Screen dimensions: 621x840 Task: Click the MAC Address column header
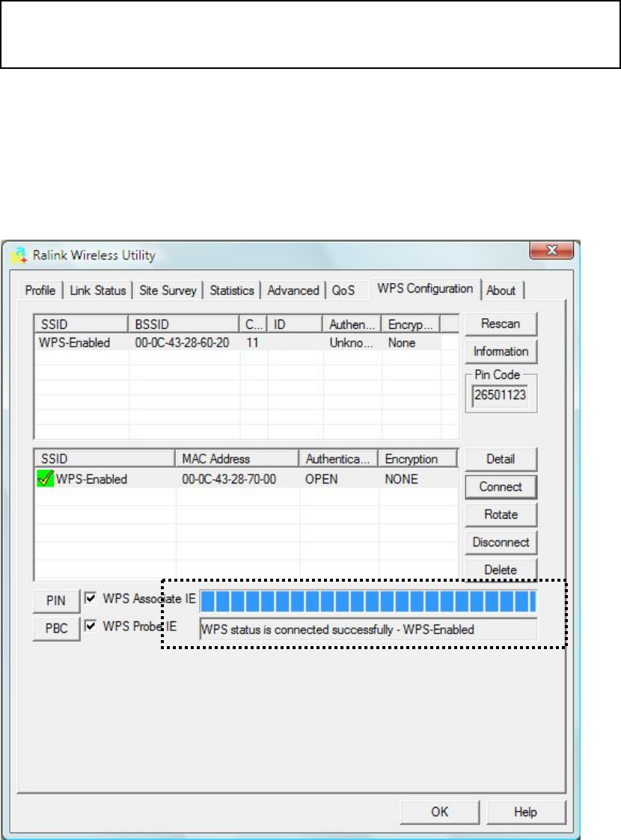236,459
